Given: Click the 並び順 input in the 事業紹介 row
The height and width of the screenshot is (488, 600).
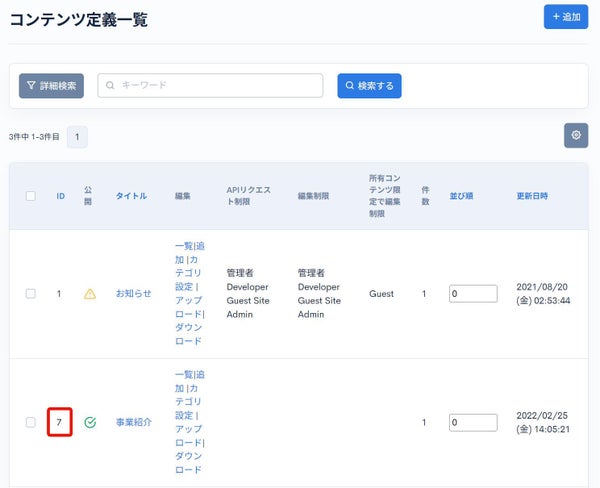Looking at the screenshot, I should [473, 423].
